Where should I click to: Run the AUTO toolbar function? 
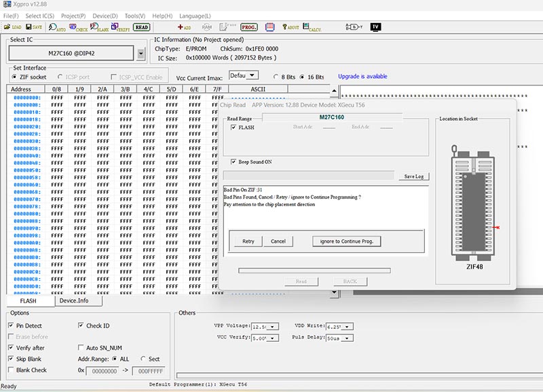(57, 27)
